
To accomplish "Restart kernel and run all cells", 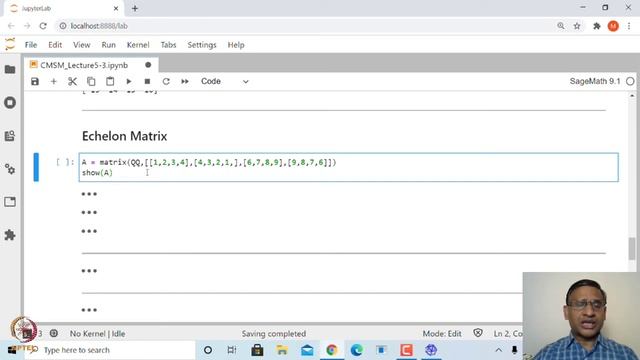I will pyautogui.click(x=185, y=81).
